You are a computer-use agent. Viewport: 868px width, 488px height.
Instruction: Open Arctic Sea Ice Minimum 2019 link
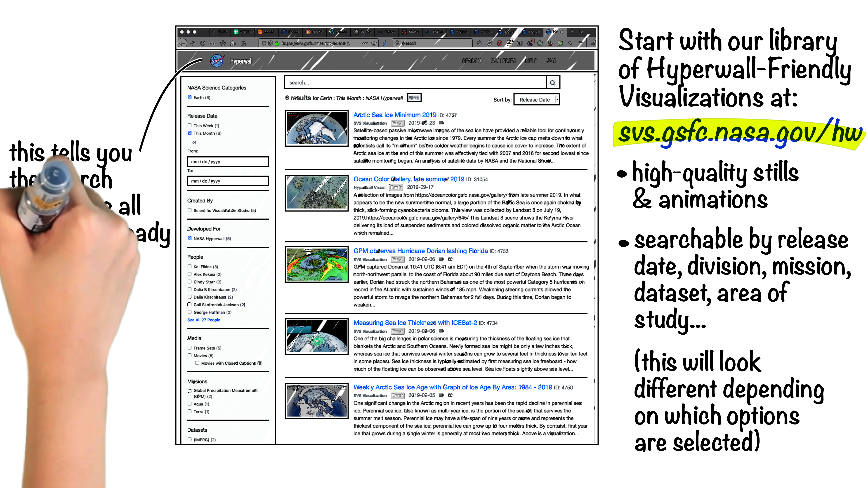(x=395, y=115)
